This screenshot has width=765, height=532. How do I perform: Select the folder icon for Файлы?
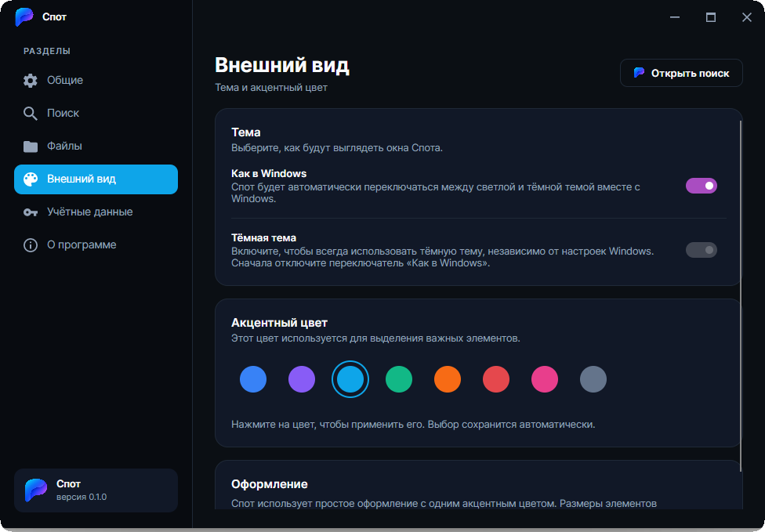click(31, 147)
